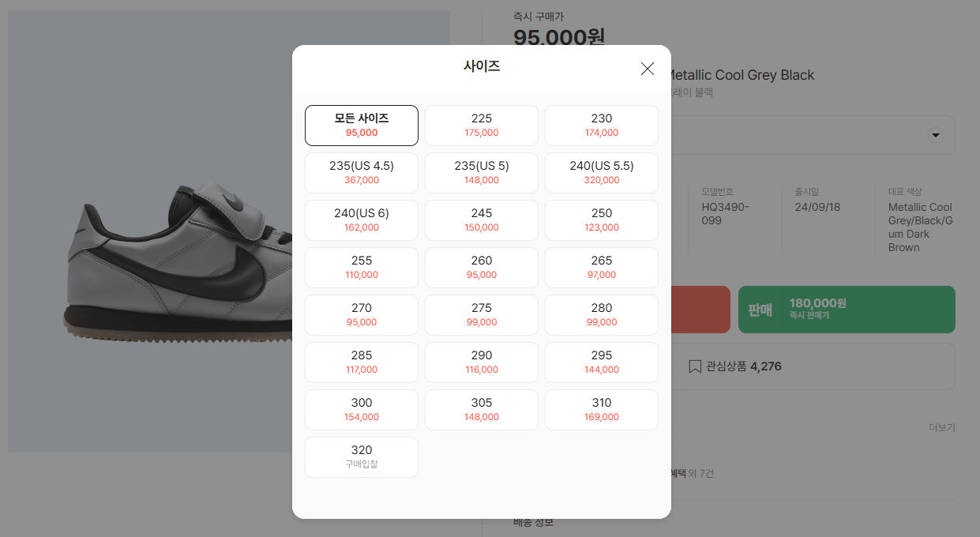
Task: Pick size 300 priced 154,000
Action: pyautogui.click(x=362, y=410)
